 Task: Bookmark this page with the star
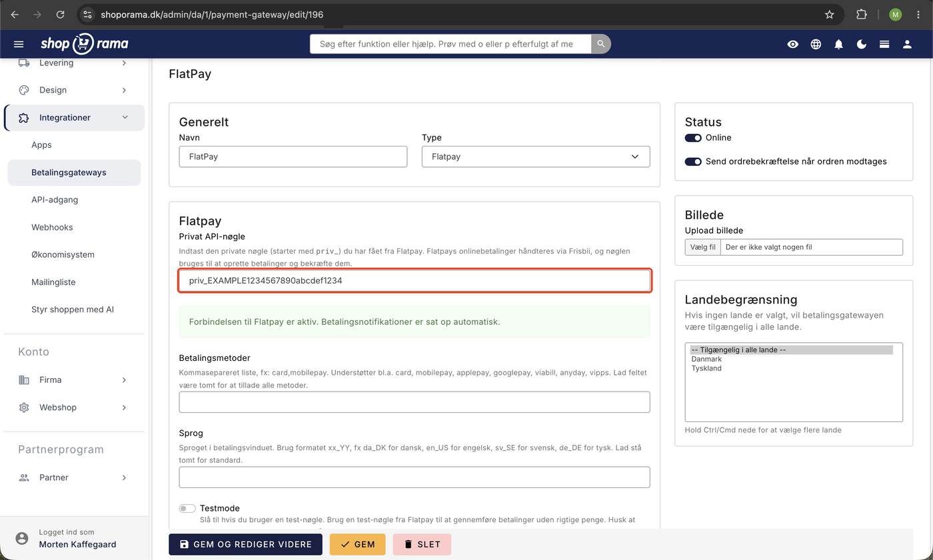coord(829,14)
